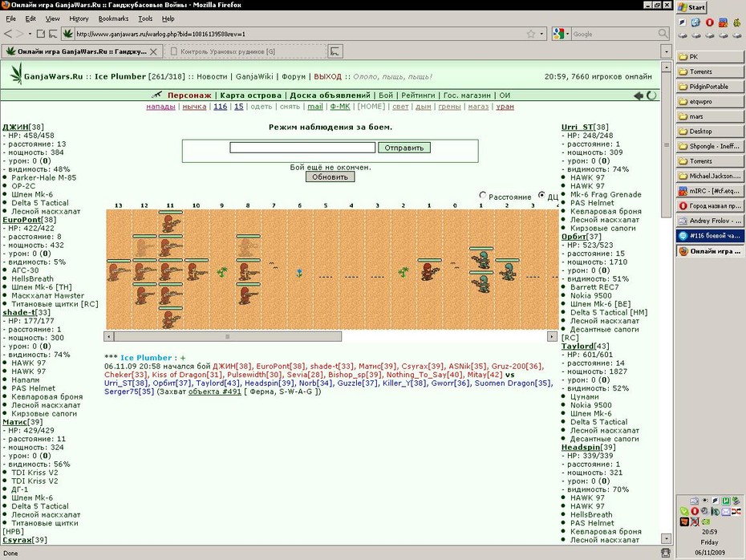746x560 pixels.
Task: Open the back/forward history dropdown arrow
Action: tap(30, 34)
